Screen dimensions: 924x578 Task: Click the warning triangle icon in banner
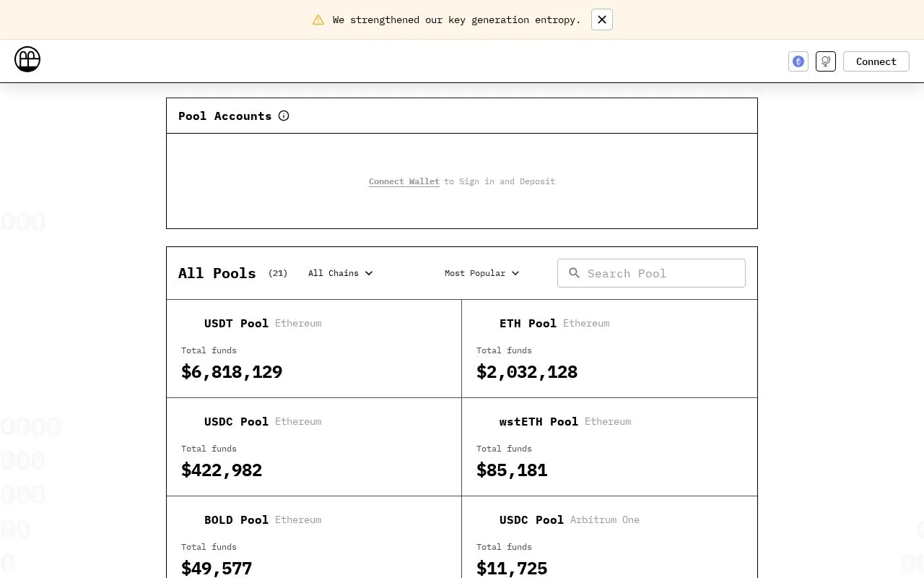click(318, 20)
